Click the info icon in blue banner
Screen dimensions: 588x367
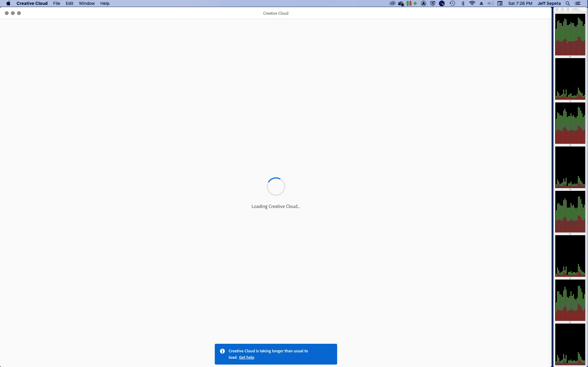222,351
